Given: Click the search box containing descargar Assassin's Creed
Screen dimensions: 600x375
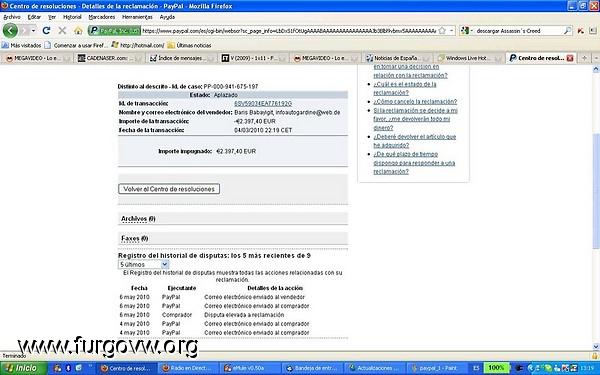Looking at the screenshot, I should (519, 31).
